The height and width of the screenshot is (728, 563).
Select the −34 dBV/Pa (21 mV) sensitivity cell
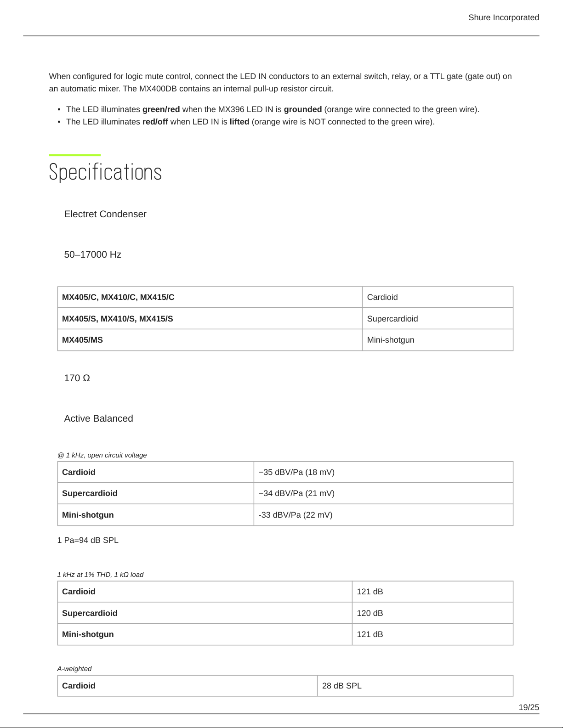[383, 493]
